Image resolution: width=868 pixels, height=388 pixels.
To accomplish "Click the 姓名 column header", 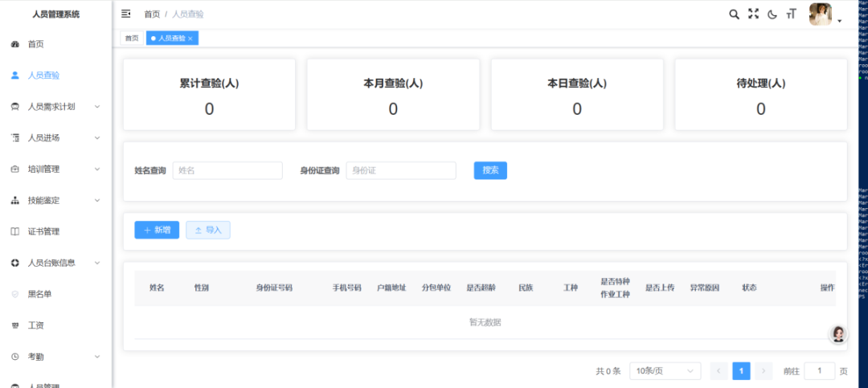I will coord(157,288).
